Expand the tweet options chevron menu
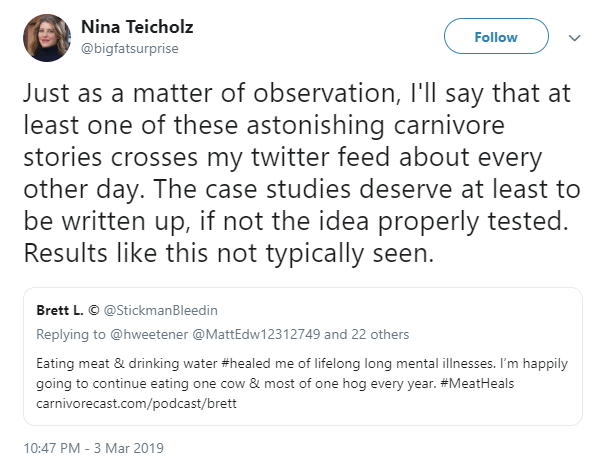This screenshot has height=460, width=610. pos(574,38)
